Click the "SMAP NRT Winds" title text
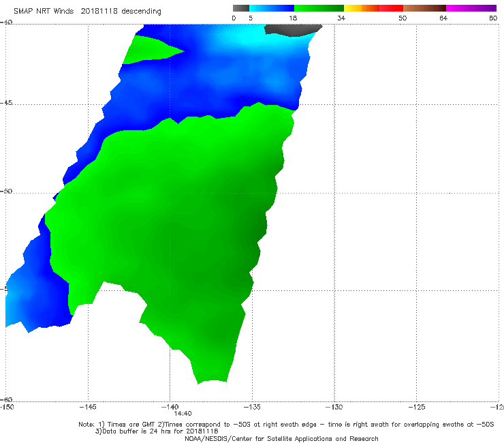This screenshot has width=504, height=443. point(44,11)
